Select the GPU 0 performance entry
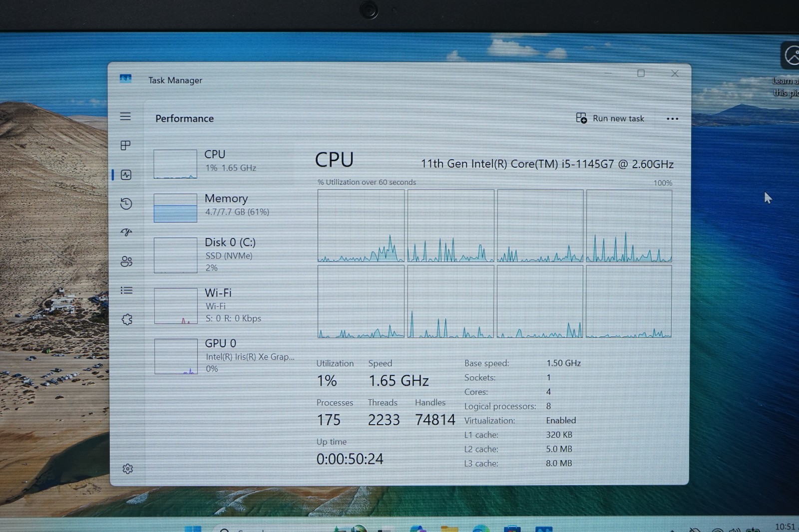 [226, 355]
